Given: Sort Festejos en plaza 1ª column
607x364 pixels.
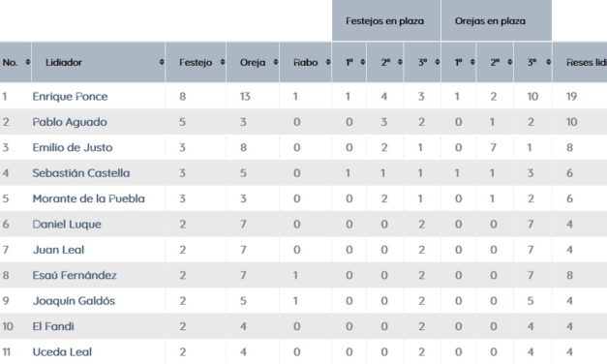Looking at the screenshot, I should click(x=363, y=62).
